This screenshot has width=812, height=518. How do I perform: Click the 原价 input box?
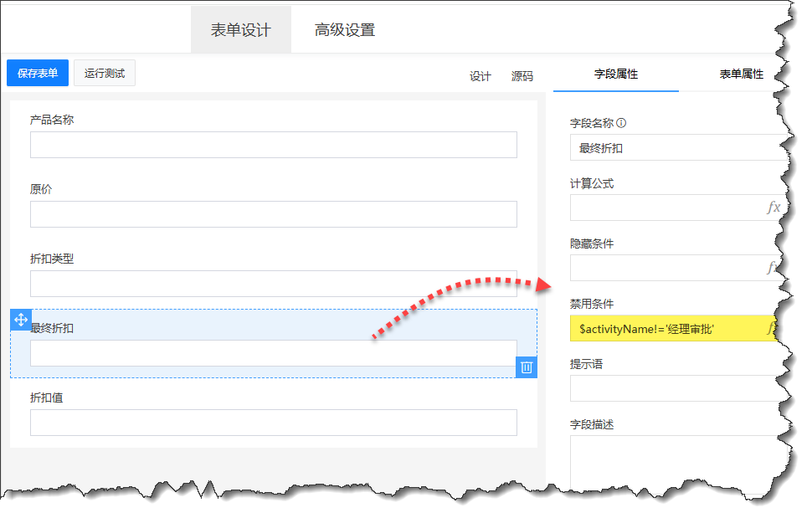[273, 214]
